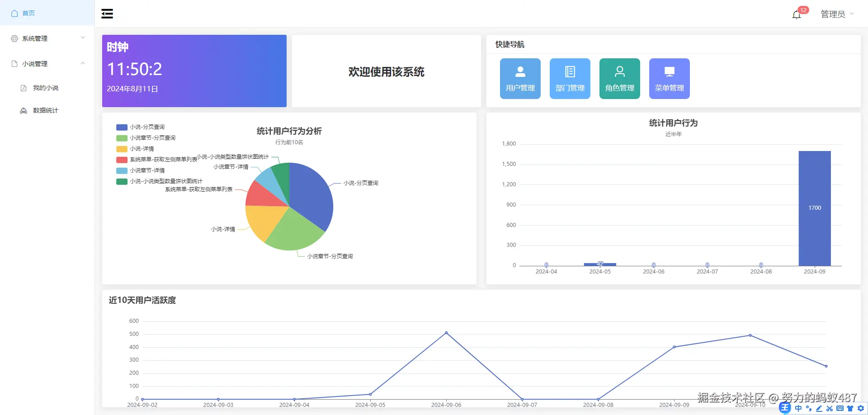This screenshot has height=415, width=868.
Task: Click the person icon on the 用户管理 card
Action: [520, 71]
